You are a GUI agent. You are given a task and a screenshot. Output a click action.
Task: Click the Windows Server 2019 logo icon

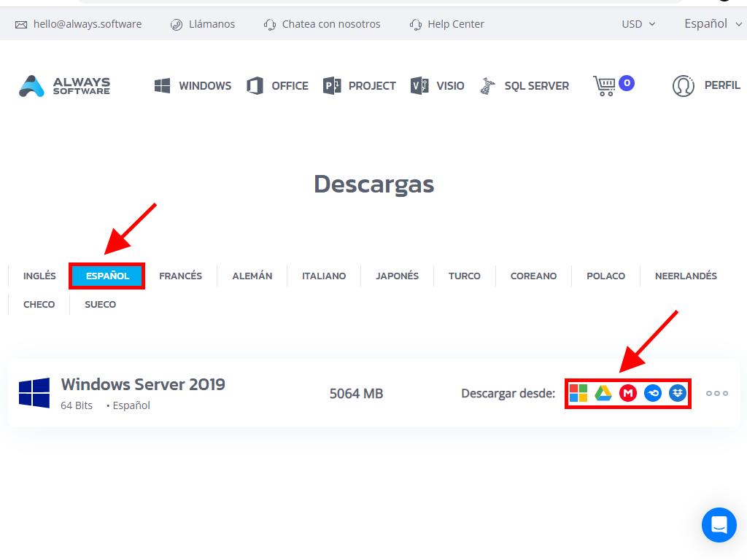coord(34,393)
